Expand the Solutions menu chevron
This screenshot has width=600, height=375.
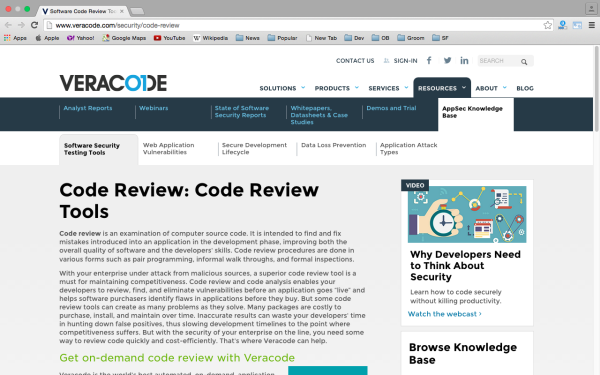click(x=303, y=88)
